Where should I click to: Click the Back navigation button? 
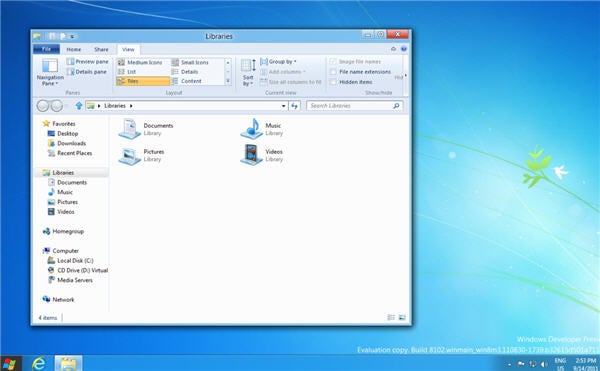[43, 106]
